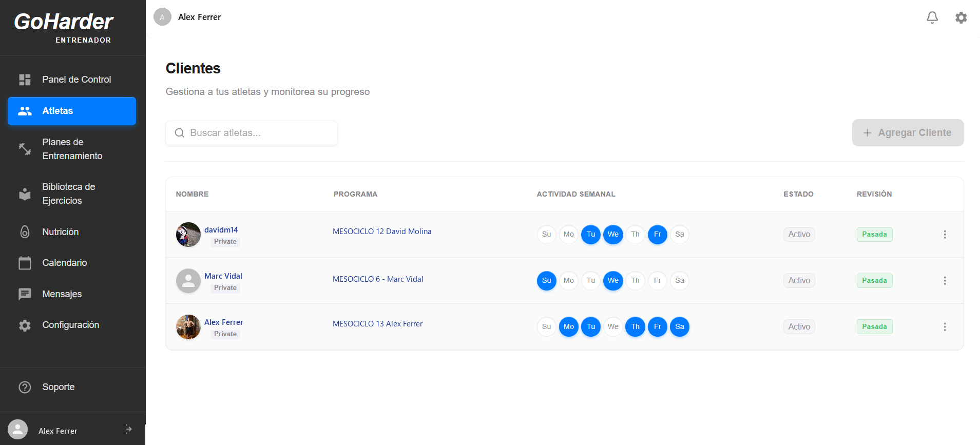
Task: Click the Nutrición icon in sidebar
Action: pyautogui.click(x=25, y=232)
